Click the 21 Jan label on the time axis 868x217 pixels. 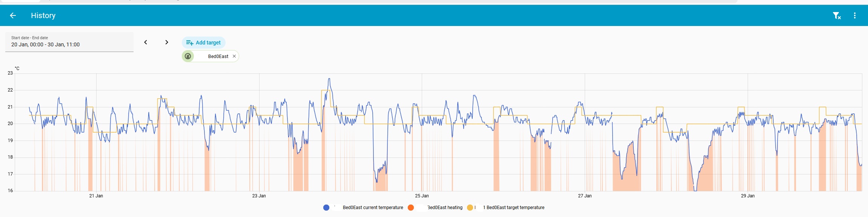click(96, 196)
